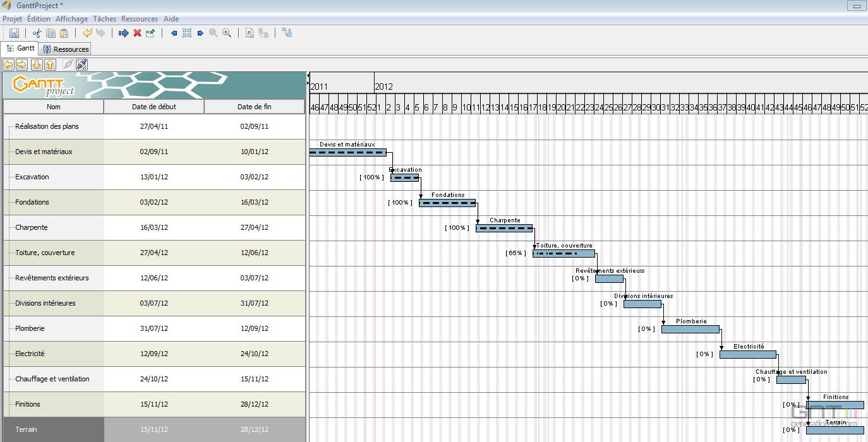
Task: Save the project
Action: [x=15, y=33]
